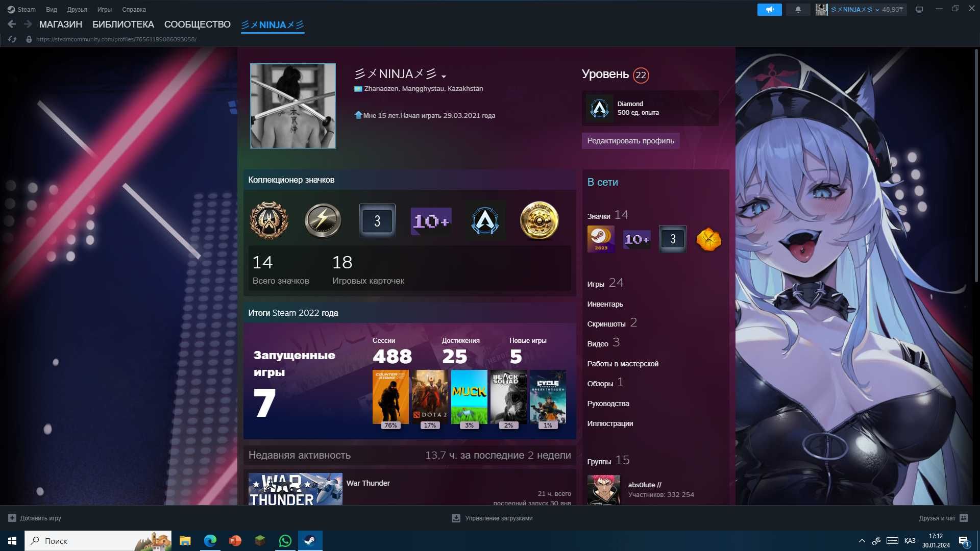Image resolution: width=980 pixels, height=551 pixels.
Task: Open the small 10+ badge in sidebar
Action: coord(636,239)
